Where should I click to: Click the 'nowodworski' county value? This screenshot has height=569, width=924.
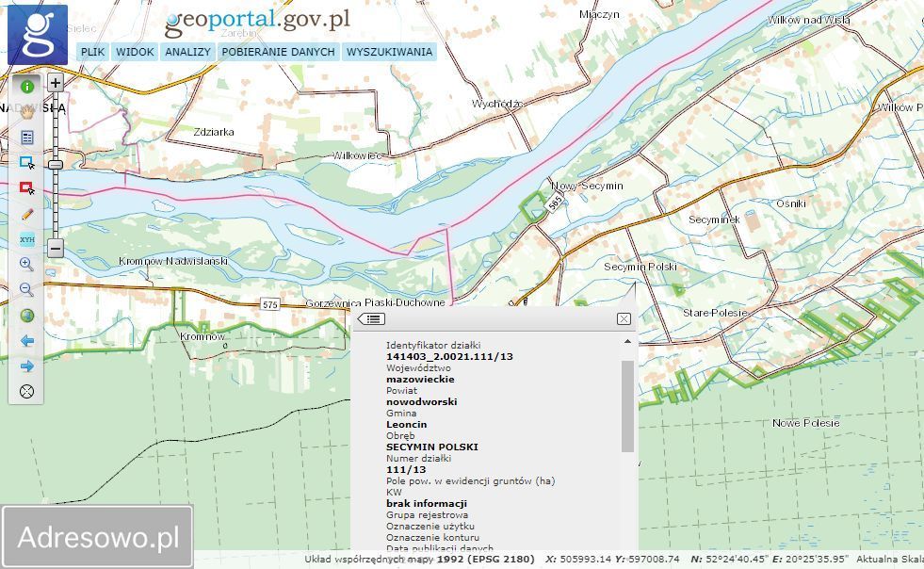[x=422, y=401]
